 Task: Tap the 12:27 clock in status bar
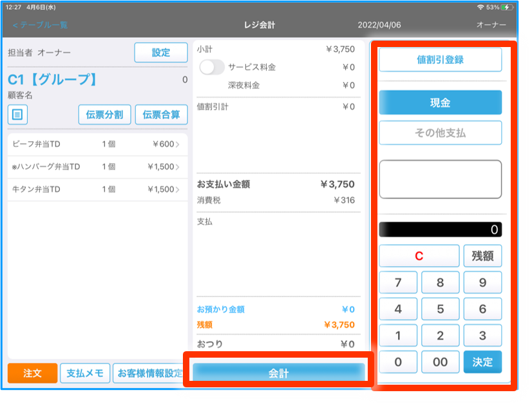click(14, 7)
